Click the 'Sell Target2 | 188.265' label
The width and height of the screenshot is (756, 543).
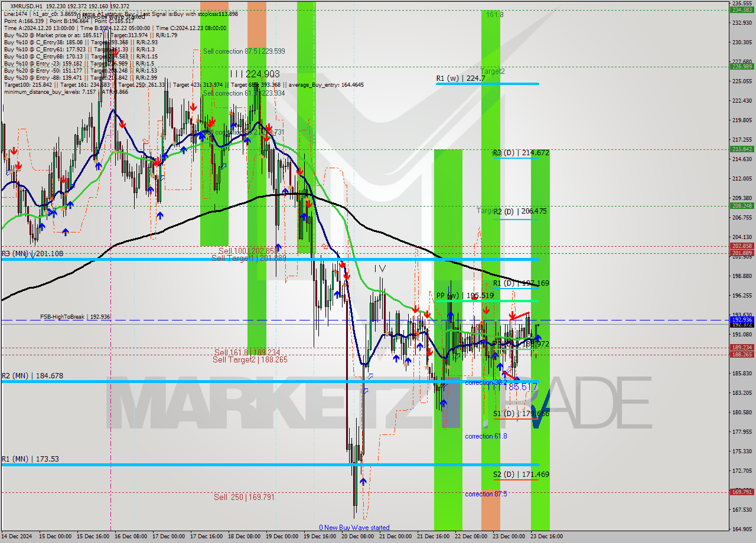coord(250,359)
